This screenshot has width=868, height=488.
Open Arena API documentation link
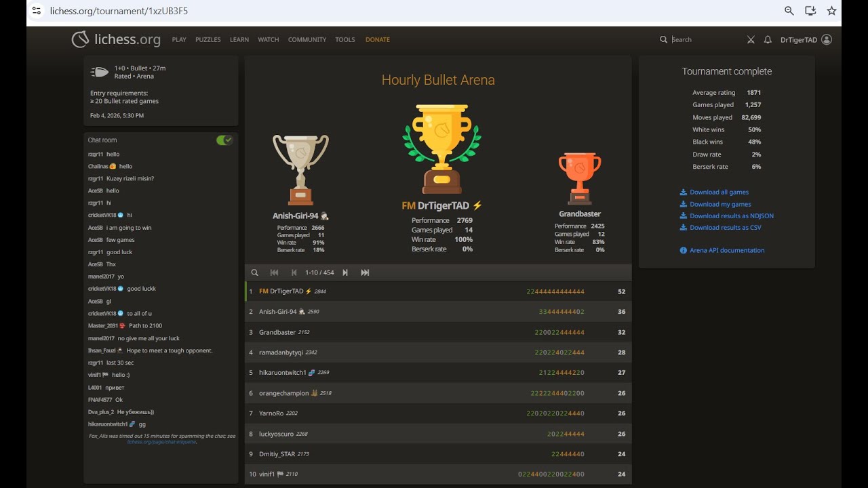click(727, 251)
